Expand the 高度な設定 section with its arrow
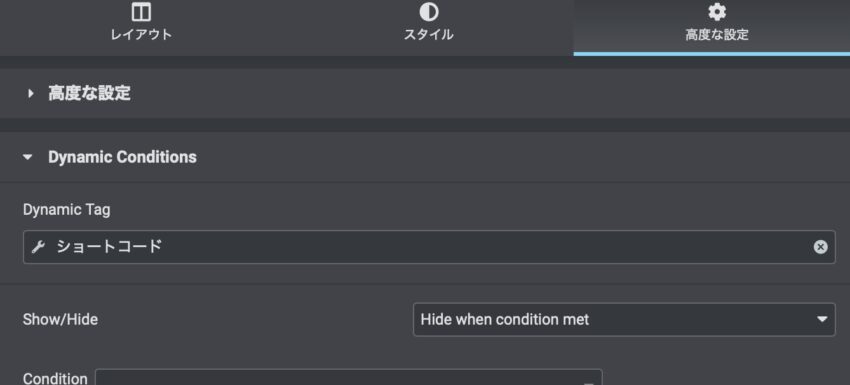The width and height of the screenshot is (850, 385). 30,93
